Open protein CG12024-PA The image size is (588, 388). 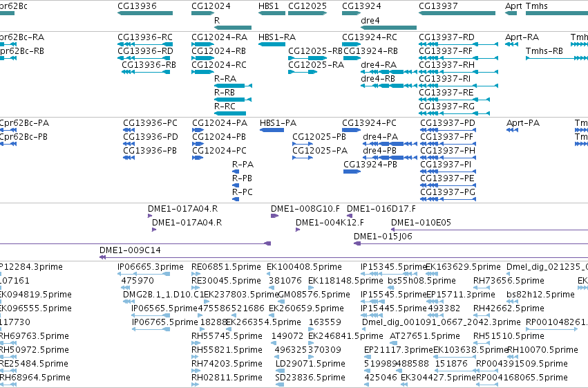[220, 123]
